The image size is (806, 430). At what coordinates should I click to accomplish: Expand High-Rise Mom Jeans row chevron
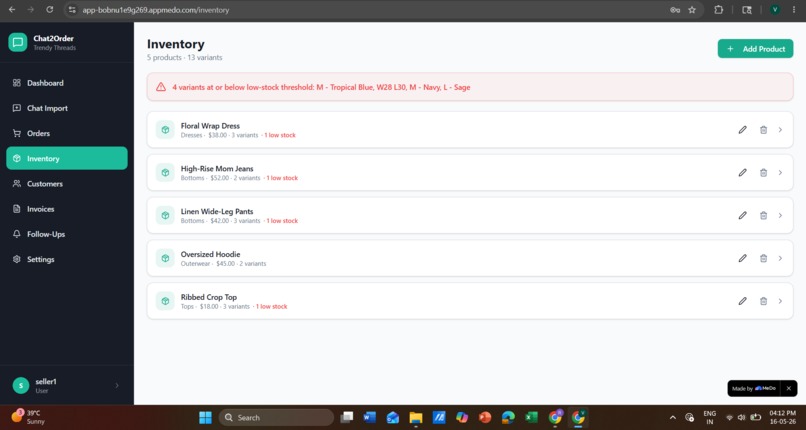pos(780,173)
